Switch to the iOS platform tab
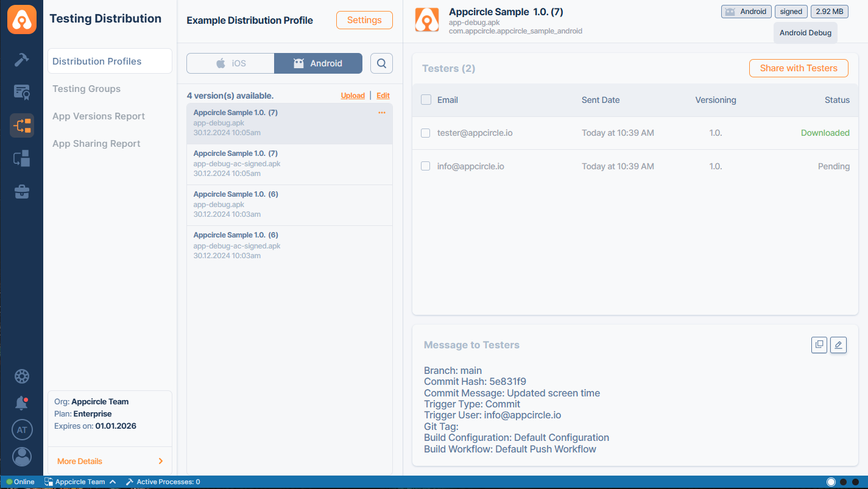The image size is (868, 489). pos(230,63)
